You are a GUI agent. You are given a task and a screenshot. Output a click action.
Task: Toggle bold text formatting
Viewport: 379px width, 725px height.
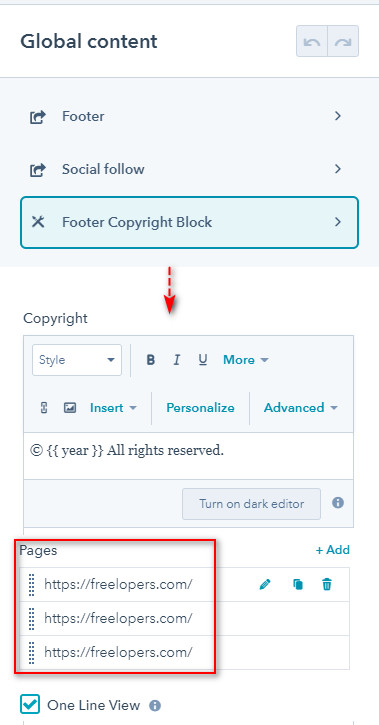click(x=150, y=360)
